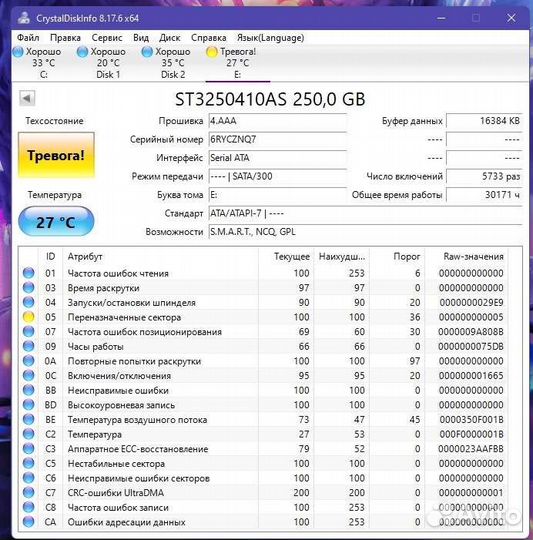Click status icon of Время раскрутки row

pos(29,288)
